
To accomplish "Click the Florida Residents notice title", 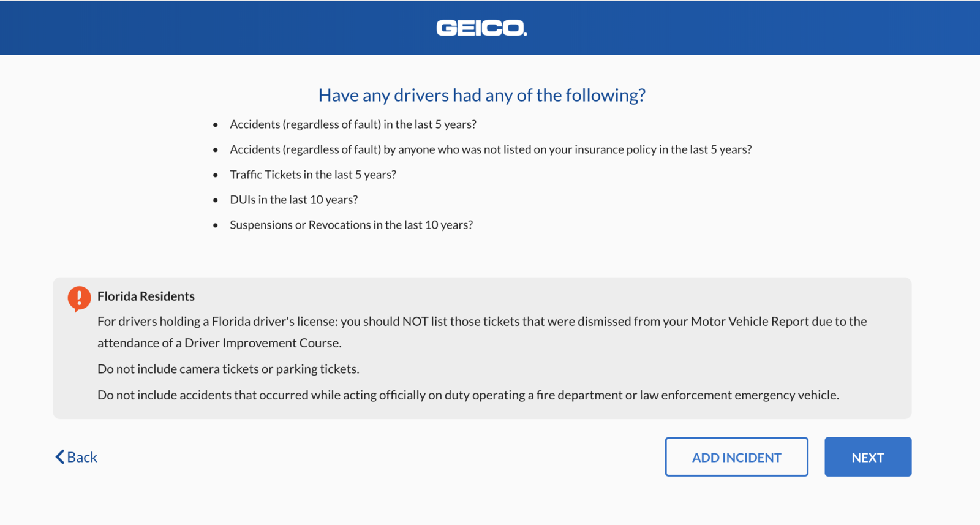I will [x=146, y=296].
